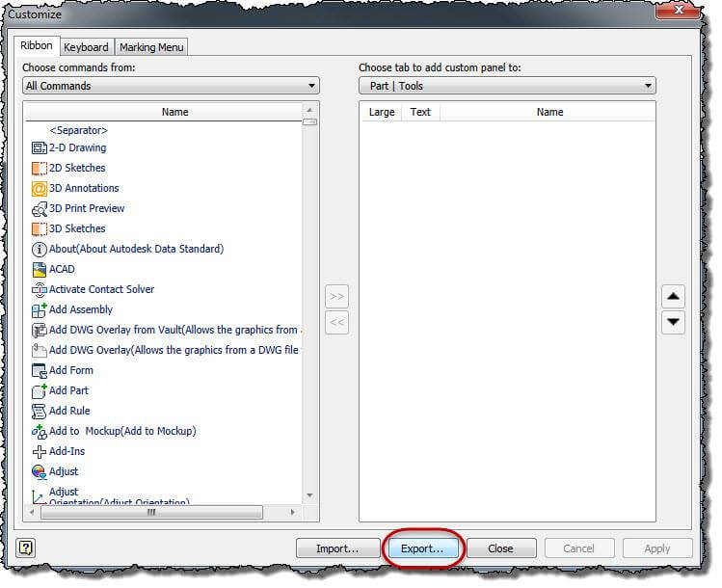The height and width of the screenshot is (588, 722).
Task: Click the Close button at the bottom
Action: (x=500, y=548)
